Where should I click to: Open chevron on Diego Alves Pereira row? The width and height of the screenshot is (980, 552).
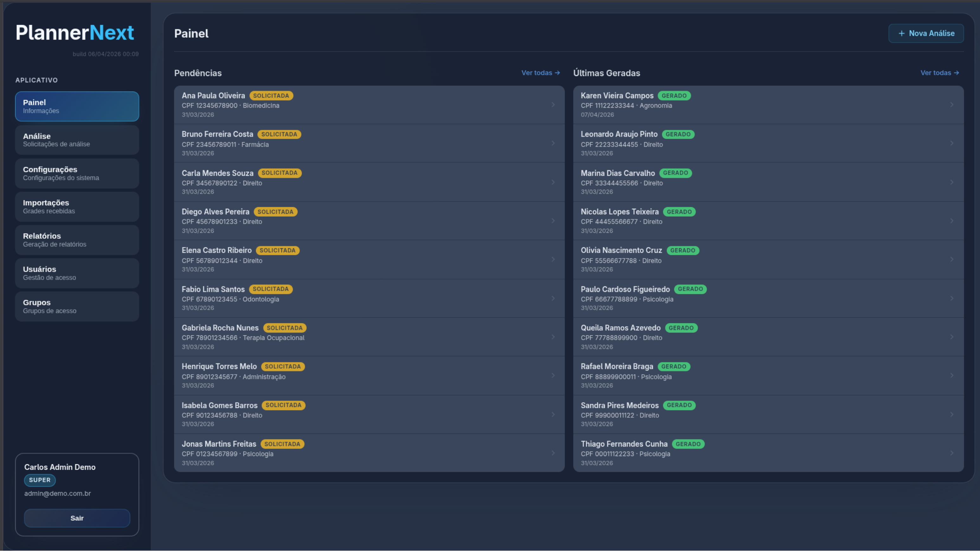tap(553, 221)
